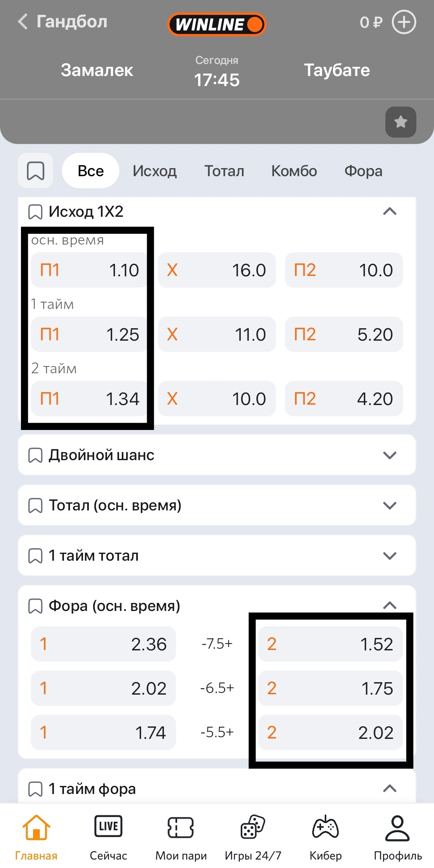Switch to the Тотал tab
Viewport: 434px width, 868px height.
tap(224, 171)
